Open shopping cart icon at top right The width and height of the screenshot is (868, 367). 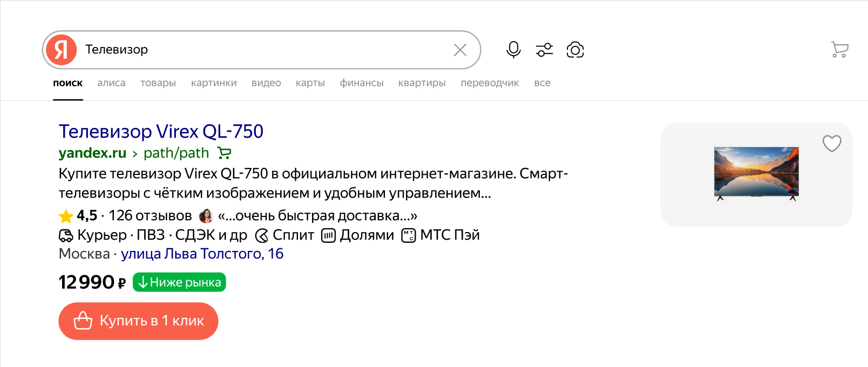[x=839, y=50]
